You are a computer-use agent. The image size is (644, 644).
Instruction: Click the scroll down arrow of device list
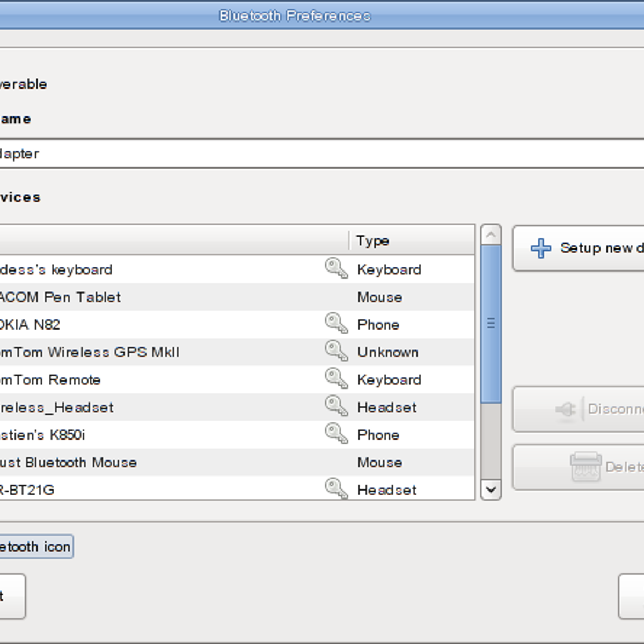point(491,489)
